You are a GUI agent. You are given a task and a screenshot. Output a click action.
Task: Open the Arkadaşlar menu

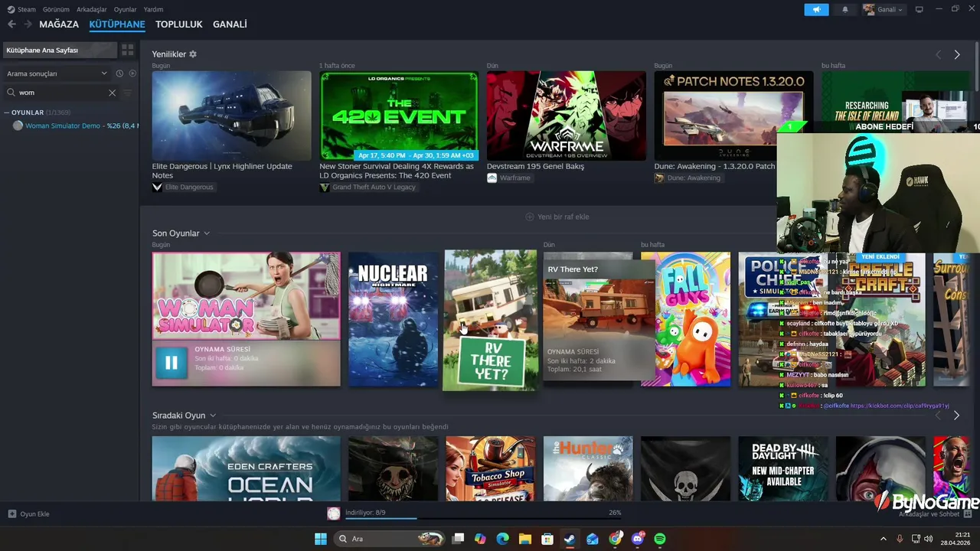click(92, 9)
